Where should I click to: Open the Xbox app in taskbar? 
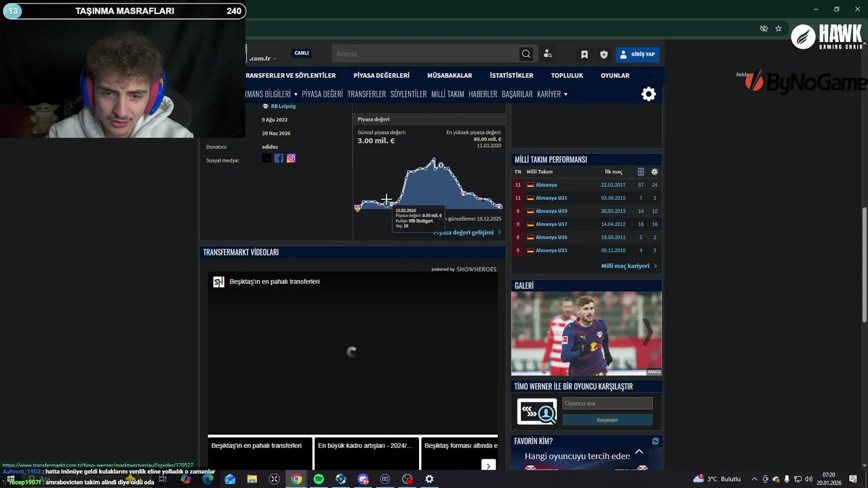point(274,479)
